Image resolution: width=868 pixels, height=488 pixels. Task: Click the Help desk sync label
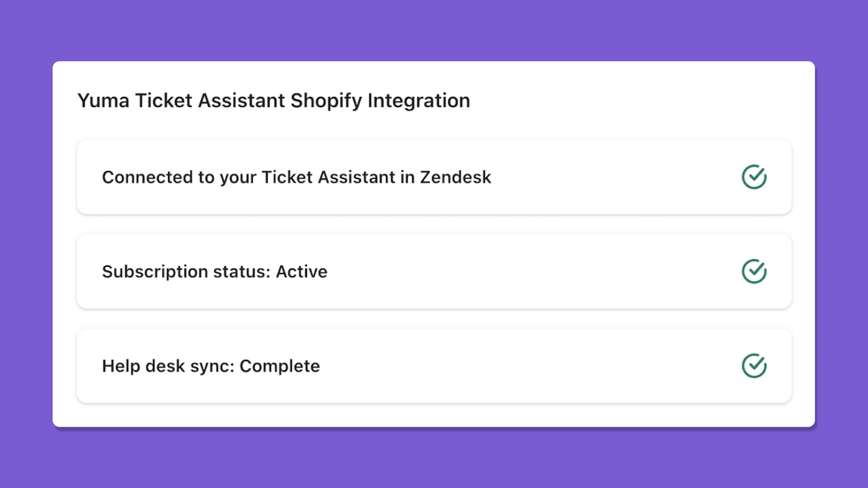click(x=168, y=366)
